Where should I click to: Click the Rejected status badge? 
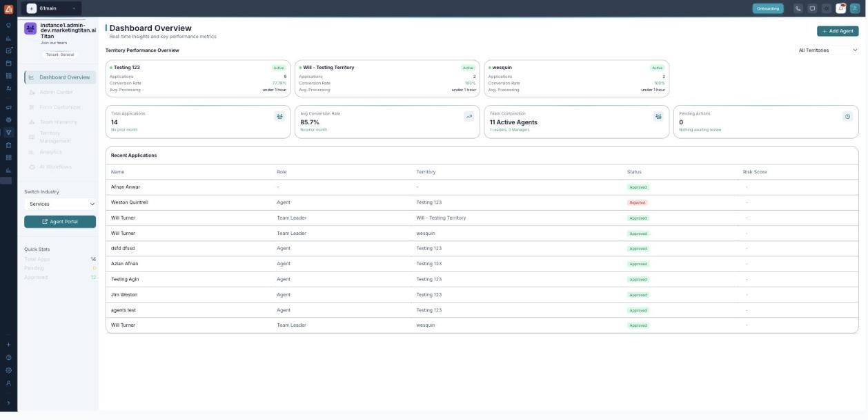(x=637, y=202)
